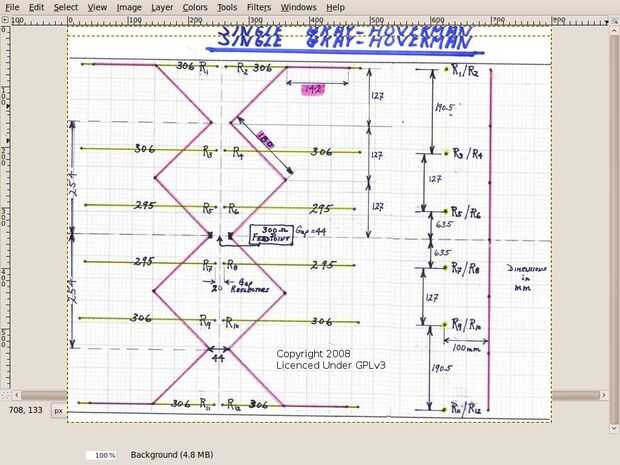620x465 pixels.
Task: Click the 'Licenced Under GPLv3' text on canvas
Action: [x=331, y=365]
